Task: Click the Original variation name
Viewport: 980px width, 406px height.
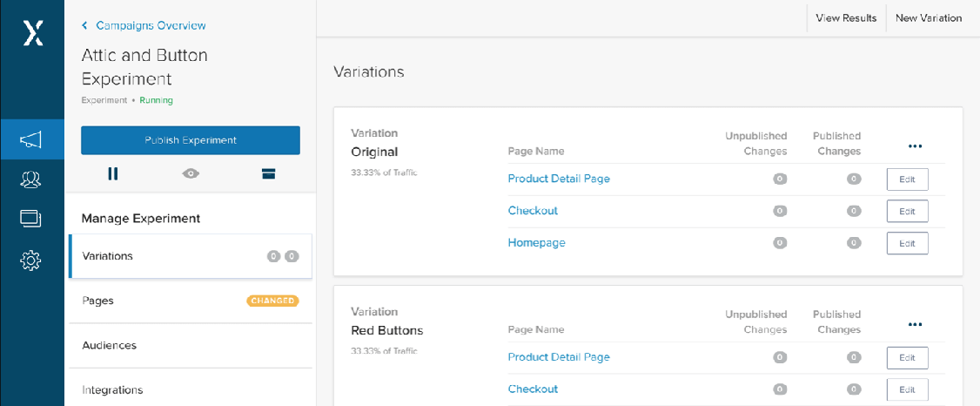Action: point(374,152)
